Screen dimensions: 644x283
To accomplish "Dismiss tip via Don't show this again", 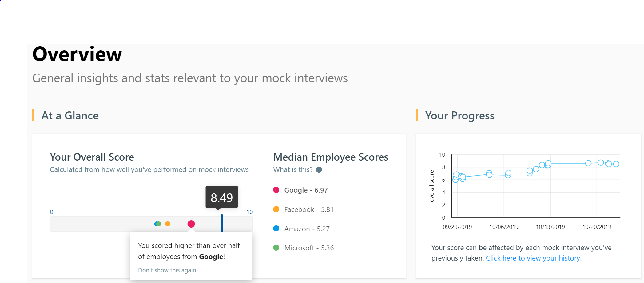I will point(167,270).
